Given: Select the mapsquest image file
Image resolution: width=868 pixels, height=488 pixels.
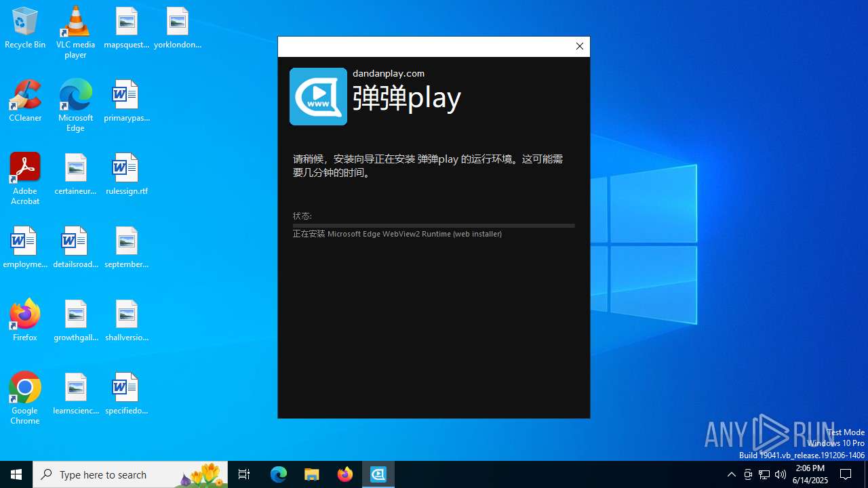Looking at the screenshot, I should coord(127,28).
